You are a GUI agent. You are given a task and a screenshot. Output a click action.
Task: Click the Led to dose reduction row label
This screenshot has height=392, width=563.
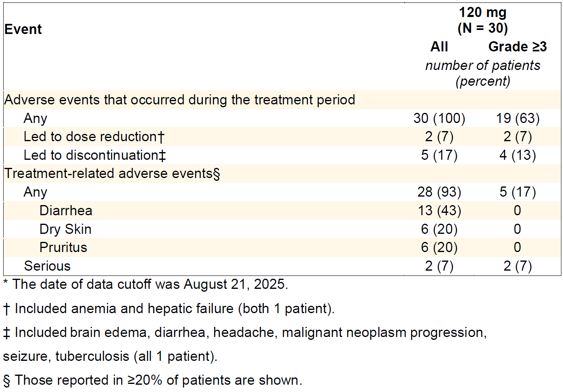(94, 137)
